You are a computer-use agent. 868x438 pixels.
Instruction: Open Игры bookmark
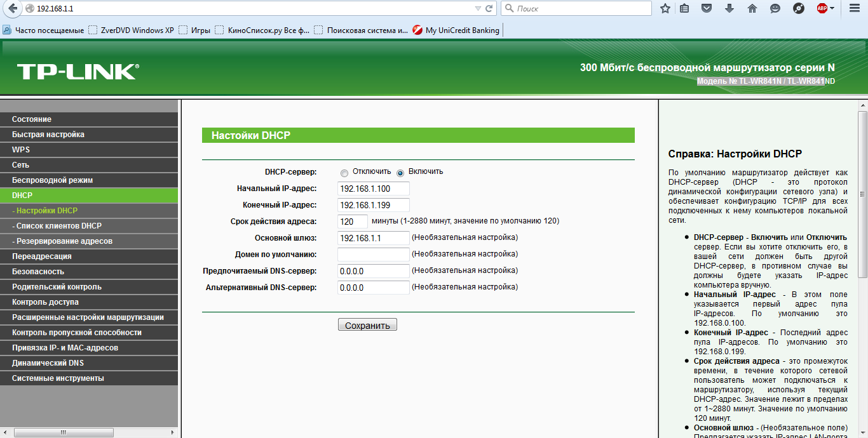coord(195,30)
